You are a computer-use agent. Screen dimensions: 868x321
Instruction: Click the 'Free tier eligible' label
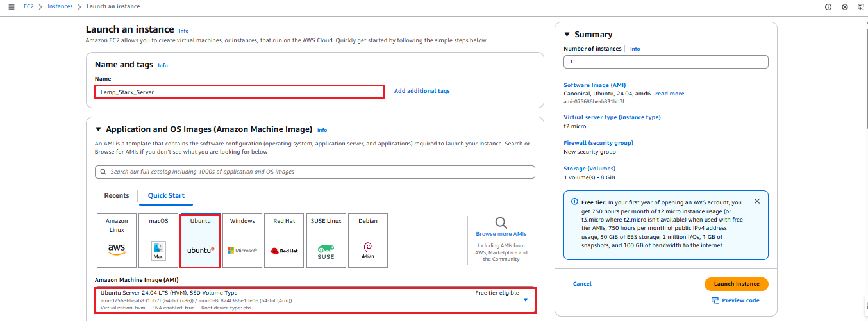pos(497,293)
